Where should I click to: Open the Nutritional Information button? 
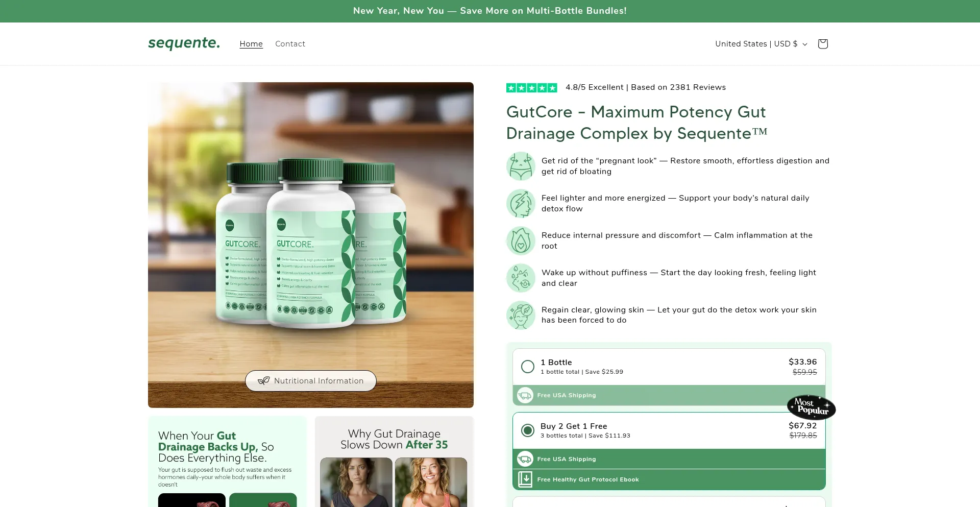[311, 381]
